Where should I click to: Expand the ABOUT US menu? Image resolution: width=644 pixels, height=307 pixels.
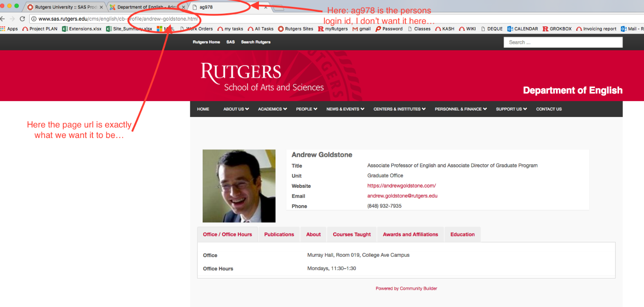236,109
